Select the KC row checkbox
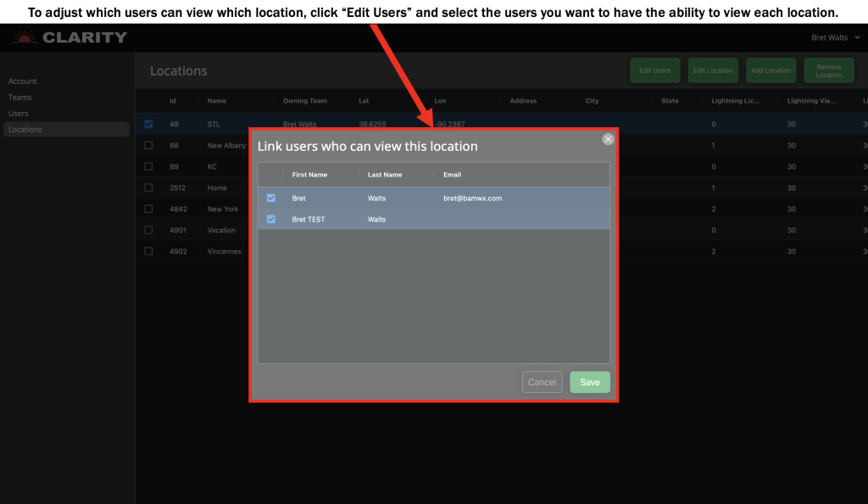The image size is (868, 504). tap(148, 166)
